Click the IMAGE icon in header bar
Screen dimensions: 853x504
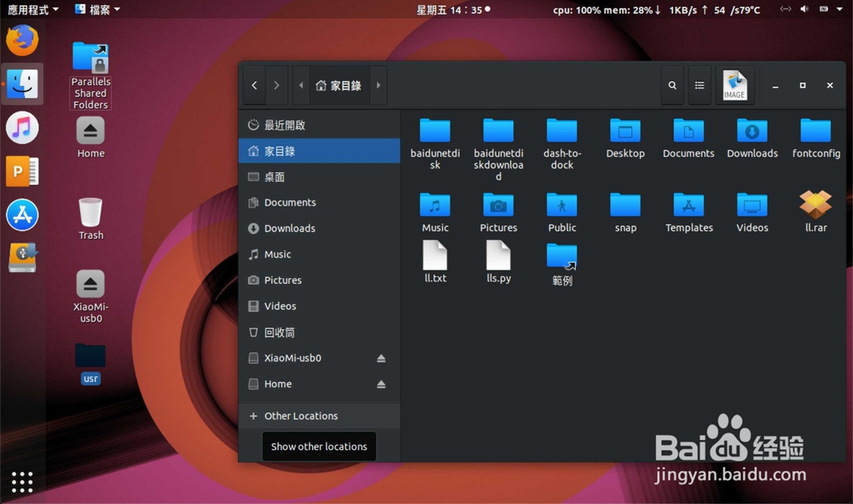pos(734,85)
